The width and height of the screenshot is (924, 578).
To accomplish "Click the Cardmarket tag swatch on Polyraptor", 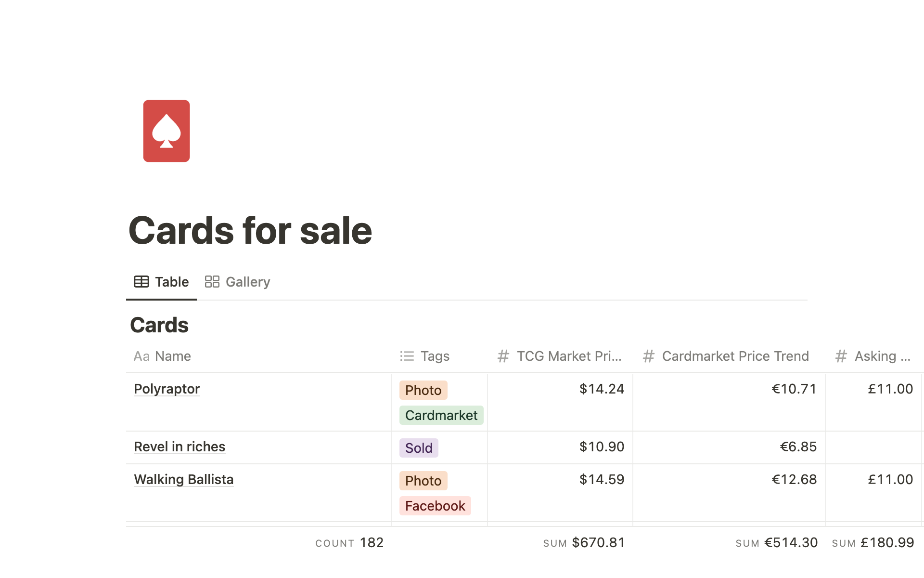I will [x=441, y=415].
